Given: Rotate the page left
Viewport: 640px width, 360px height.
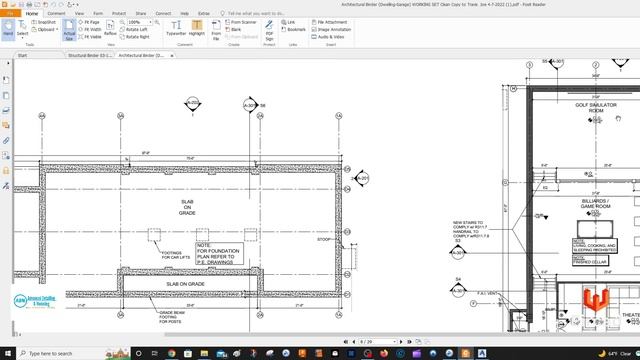Looking at the screenshot, I should point(134,29).
